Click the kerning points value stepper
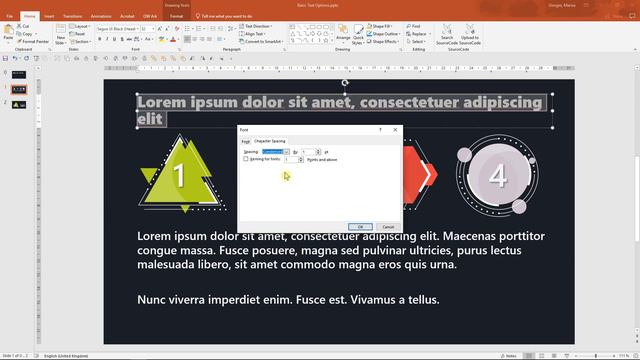This screenshot has height=360, width=640. [301, 160]
